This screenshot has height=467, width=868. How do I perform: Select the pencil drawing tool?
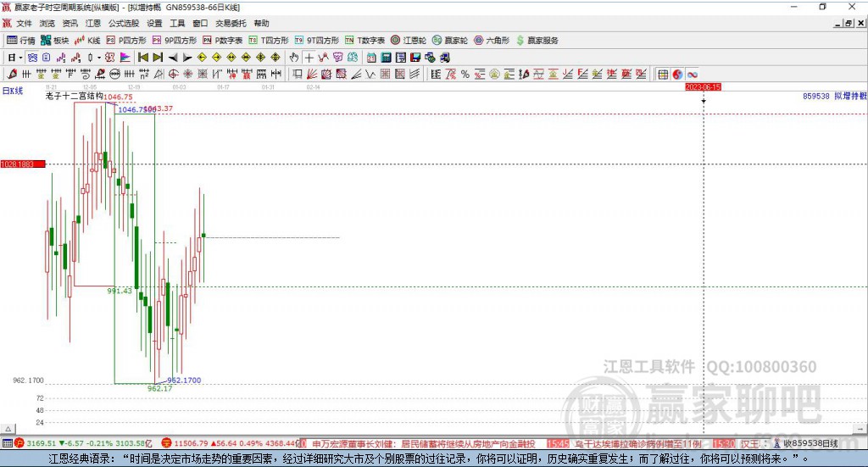[x=12, y=74]
